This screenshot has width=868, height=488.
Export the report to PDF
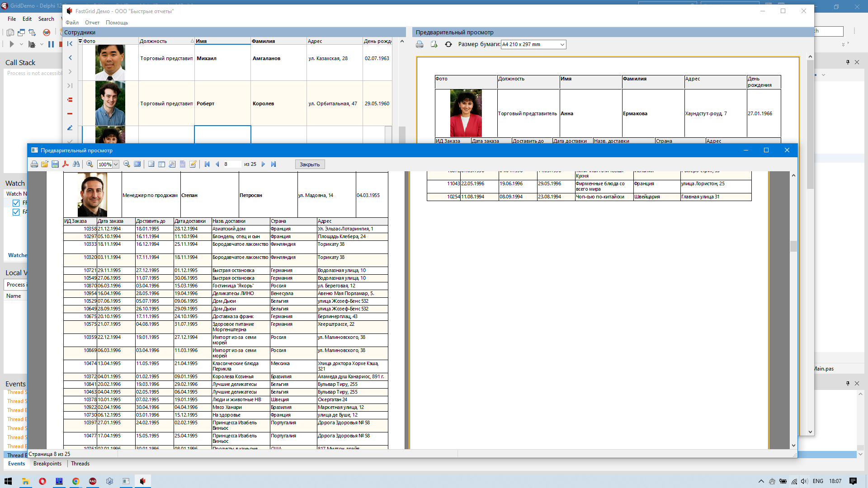point(66,164)
